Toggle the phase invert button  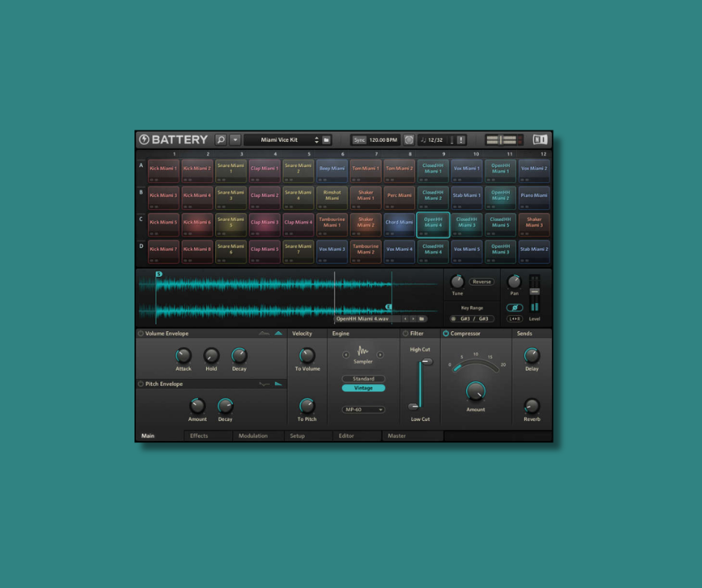click(515, 307)
